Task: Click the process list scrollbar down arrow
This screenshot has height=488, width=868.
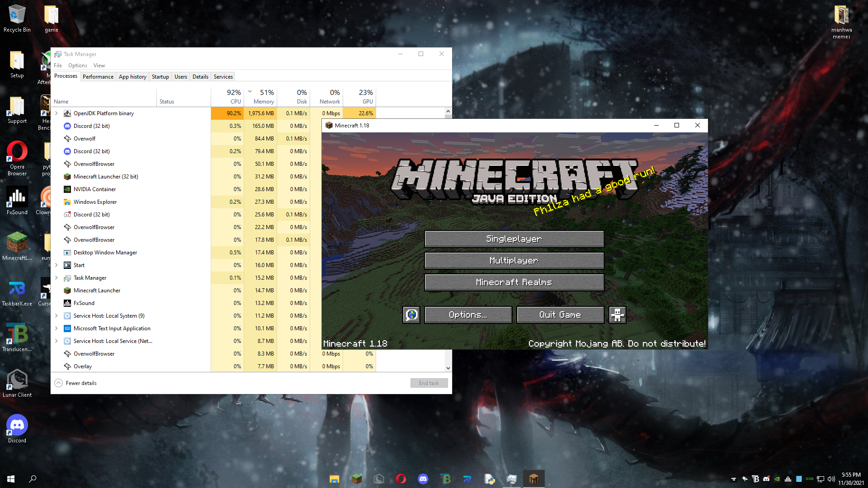Action: (x=448, y=368)
